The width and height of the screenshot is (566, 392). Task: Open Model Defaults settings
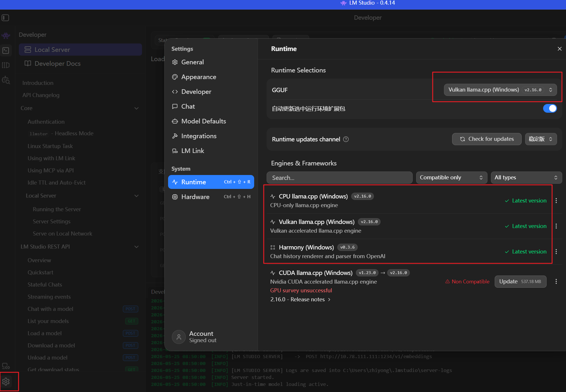coord(211,121)
